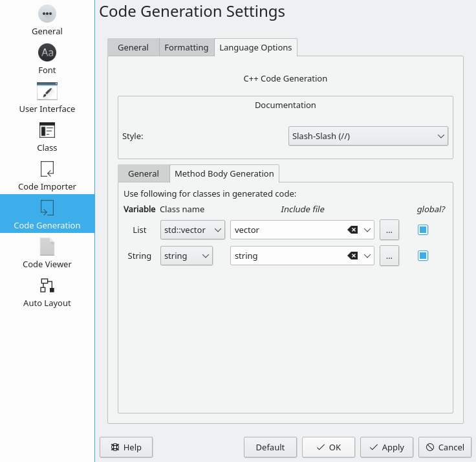476x462 pixels.
Task: Open the Class settings icon
Action: coord(47,130)
